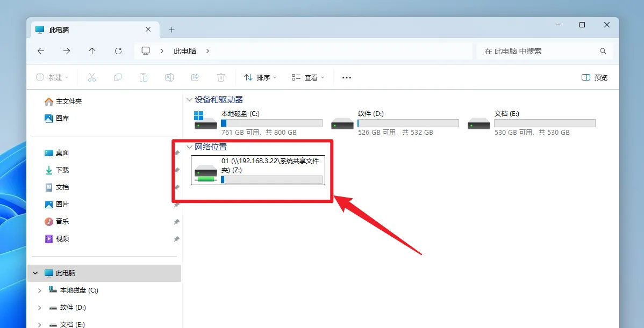The image size is (644, 328).
Task: Click 此电脑 breadcrumb in address bar
Action: (185, 51)
